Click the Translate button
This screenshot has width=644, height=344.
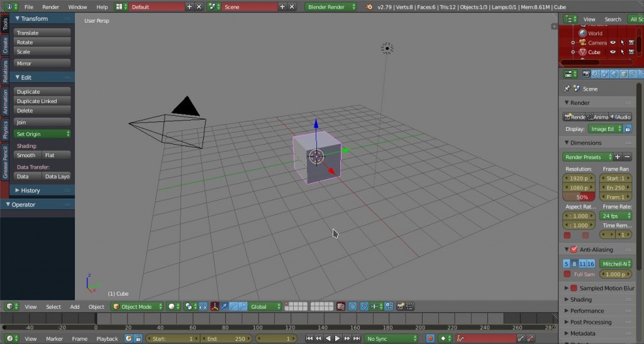(x=42, y=33)
